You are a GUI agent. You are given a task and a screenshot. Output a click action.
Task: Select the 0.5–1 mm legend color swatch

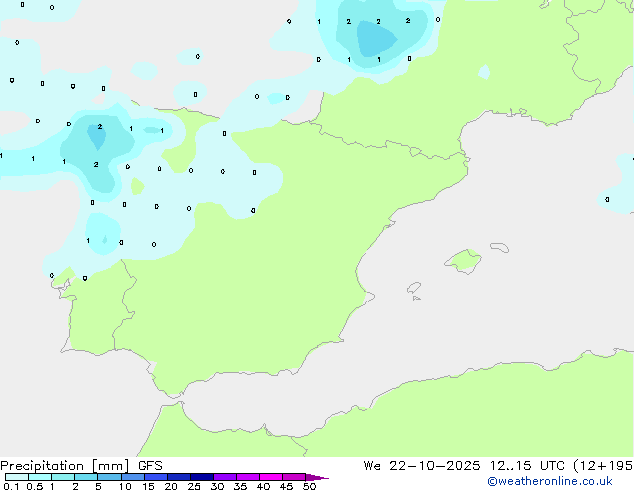[x=40, y=477]
